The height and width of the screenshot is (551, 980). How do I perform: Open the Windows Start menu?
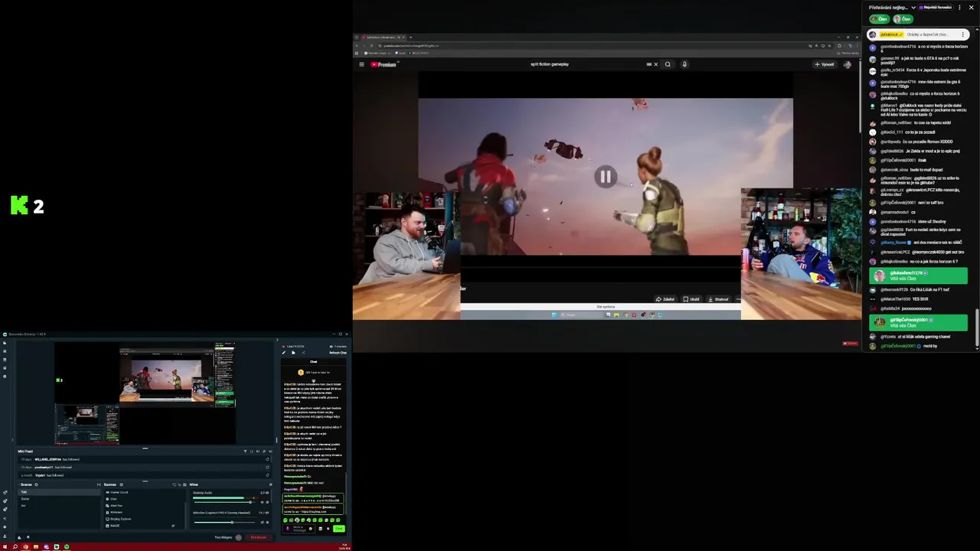(x=5, y=546)
